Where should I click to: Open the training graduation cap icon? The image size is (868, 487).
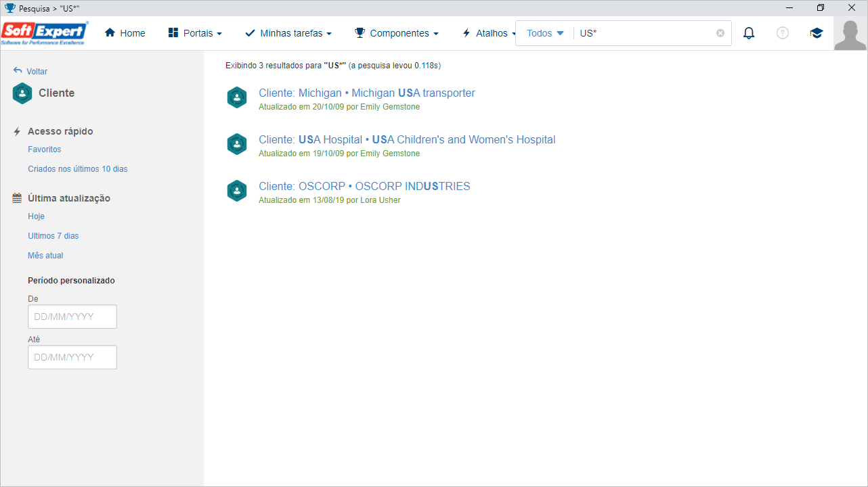tap(817, 33)
